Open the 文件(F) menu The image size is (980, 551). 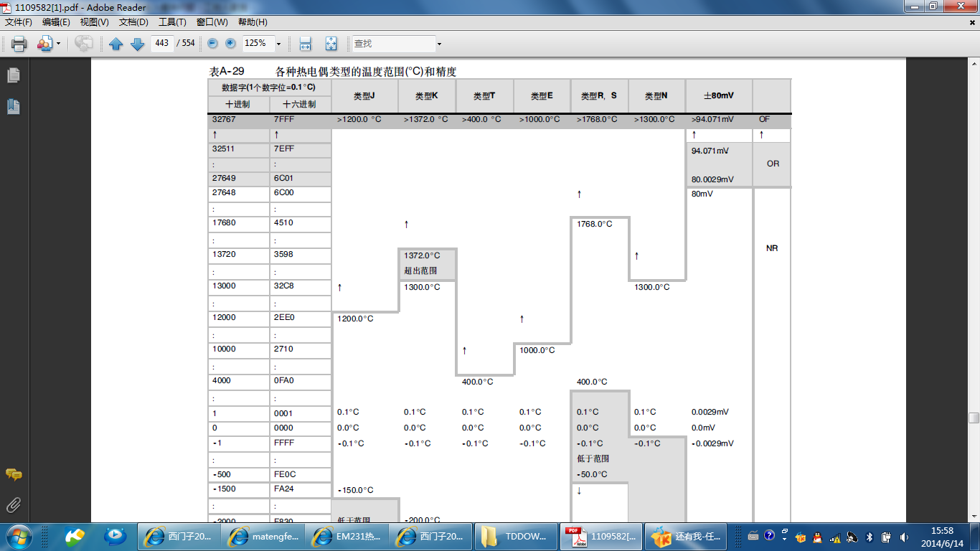[19, 22]
